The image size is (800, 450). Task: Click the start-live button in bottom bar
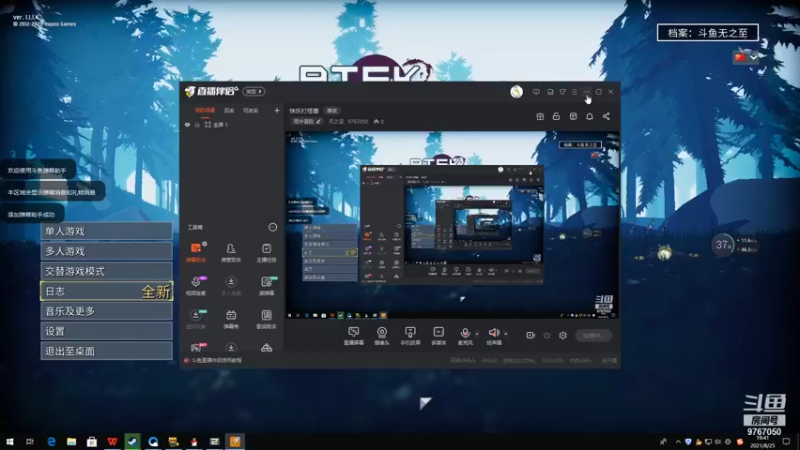[593, 336]
